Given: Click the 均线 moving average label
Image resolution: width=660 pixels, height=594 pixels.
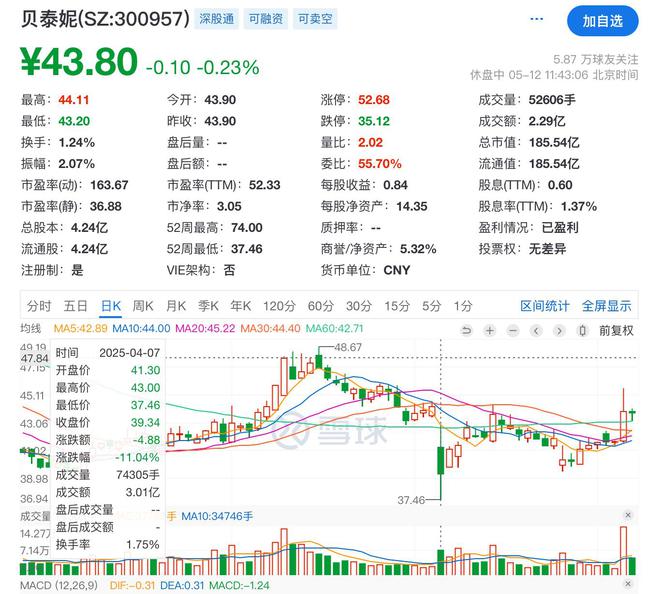Looking at the screenshot, I should coord(30,328).
